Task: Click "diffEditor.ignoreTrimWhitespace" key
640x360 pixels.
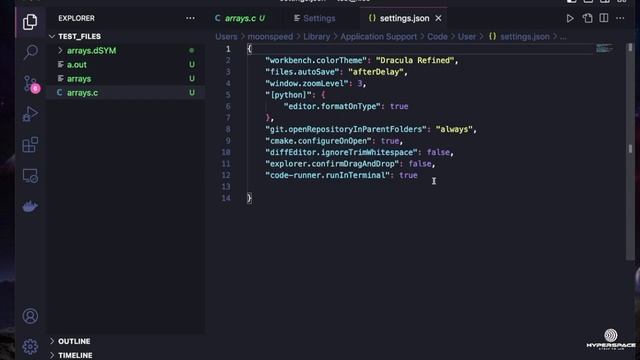Action: click(341, 152)
